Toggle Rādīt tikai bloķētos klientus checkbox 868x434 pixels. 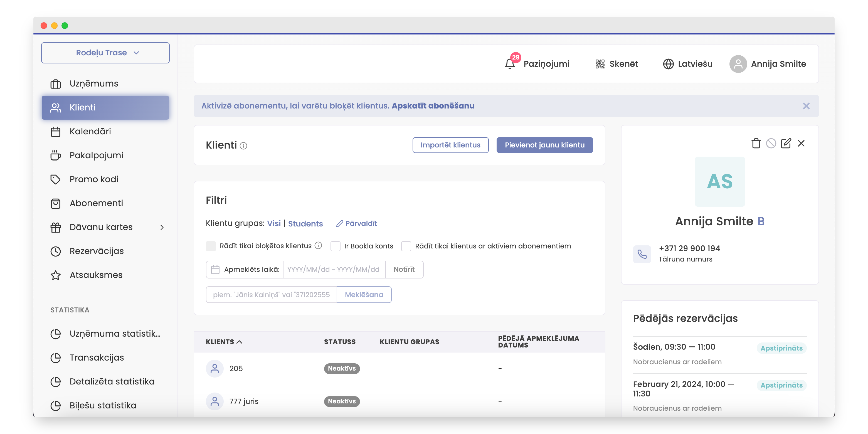(x=211, y=246)
